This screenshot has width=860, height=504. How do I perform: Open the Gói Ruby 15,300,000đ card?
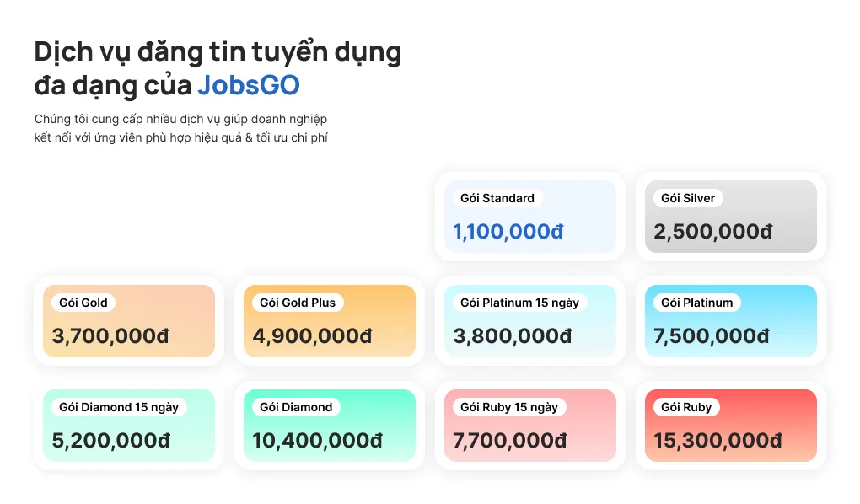pos(730,426)
